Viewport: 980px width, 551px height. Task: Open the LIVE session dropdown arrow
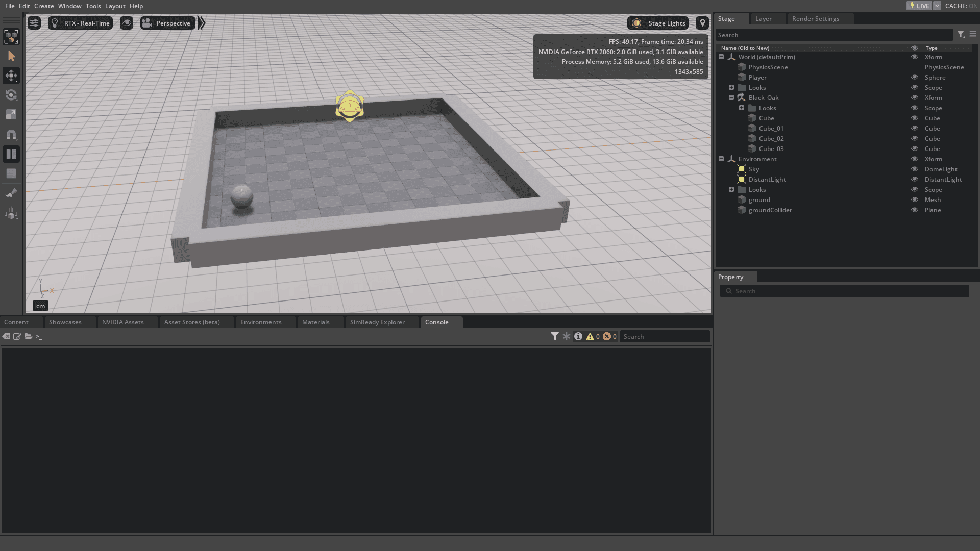coord(937,6)
